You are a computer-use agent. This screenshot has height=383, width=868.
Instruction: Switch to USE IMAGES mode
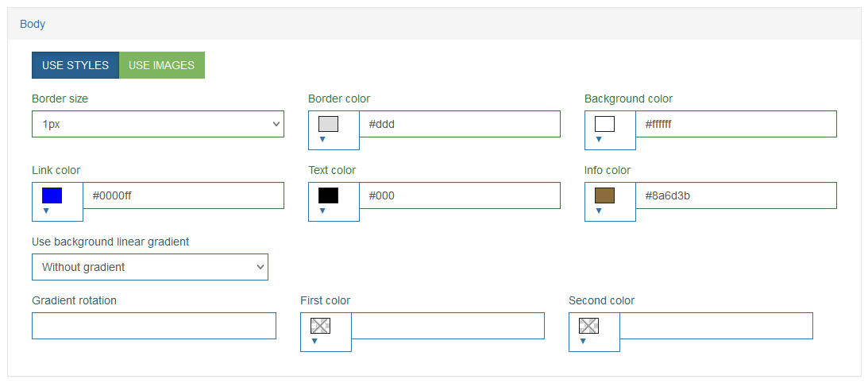click(162, 65)
